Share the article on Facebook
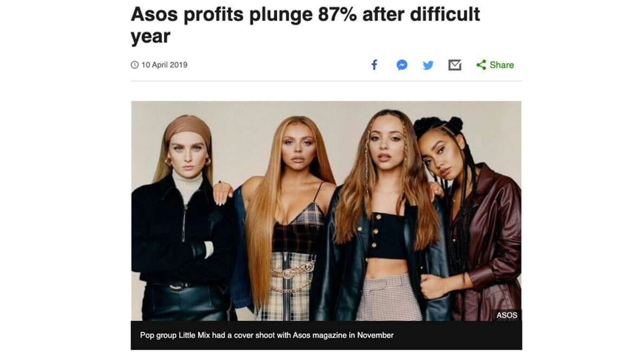The height and width of the screenshot is (352, 644). coord(374,65)
